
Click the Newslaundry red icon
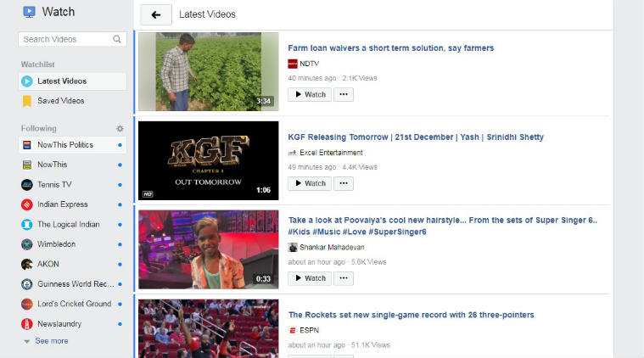tap(27, 324)
